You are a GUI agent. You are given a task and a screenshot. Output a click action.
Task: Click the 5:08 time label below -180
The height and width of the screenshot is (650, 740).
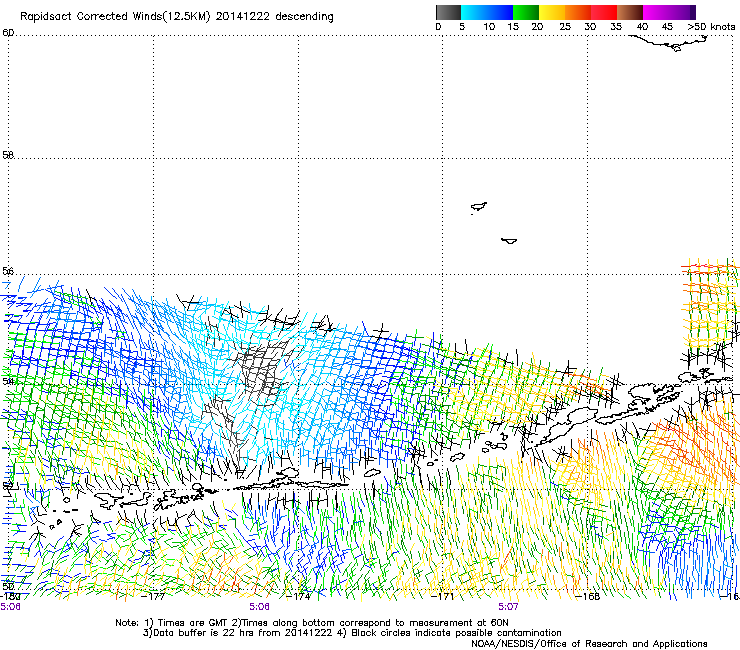click(x=10, y=607)
